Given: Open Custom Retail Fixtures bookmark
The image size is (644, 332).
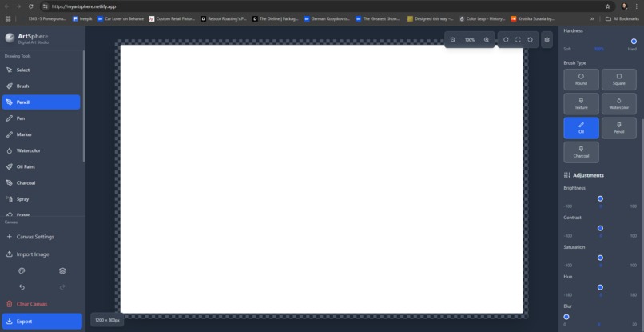Looking at the screenshot, I should [x=172, y=19].
